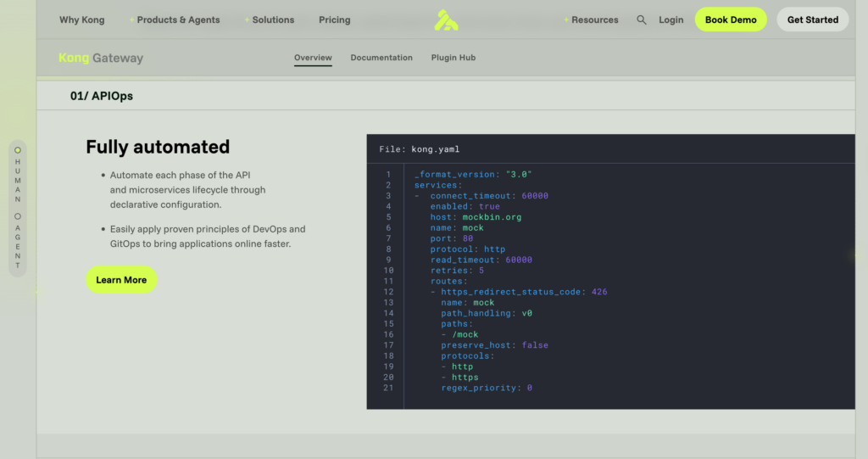868x459 pixels.
Task: Click the Fully automated heading
Action: click(x=158, y=147)
